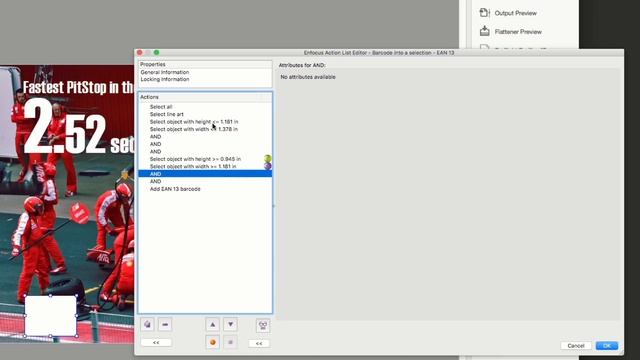This screenshot has width=640, height=360.
Task: Select 'Select object with height <= 1.181 in' action
Action: [x=205, y=122]
